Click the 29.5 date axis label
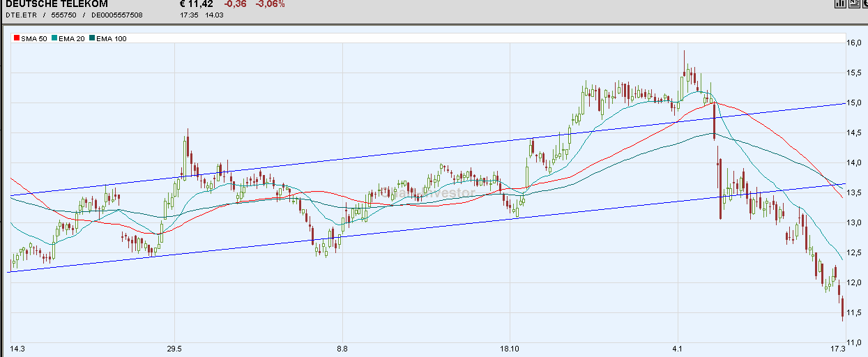The height and width of the screenshot is (357, 868). [174, 349]
